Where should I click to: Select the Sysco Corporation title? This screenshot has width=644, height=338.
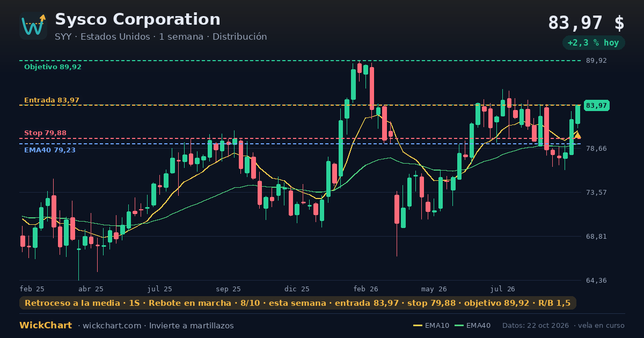[x=137, y=19]
